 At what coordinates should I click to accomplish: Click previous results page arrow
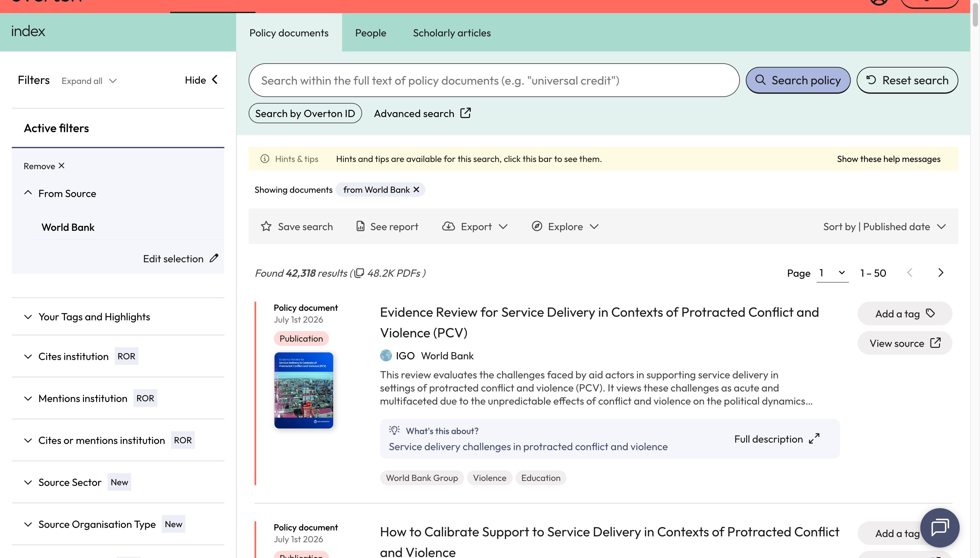point(910,272)
